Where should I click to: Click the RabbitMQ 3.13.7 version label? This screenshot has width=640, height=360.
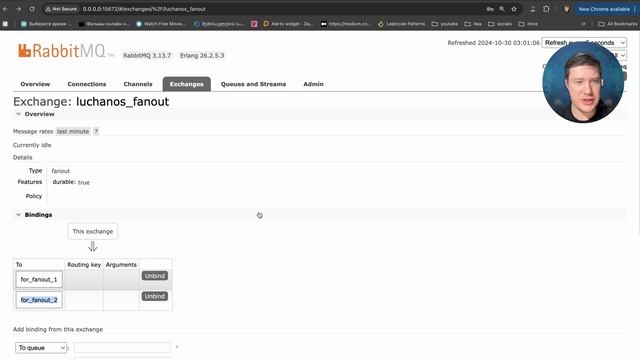coord(147,56)
